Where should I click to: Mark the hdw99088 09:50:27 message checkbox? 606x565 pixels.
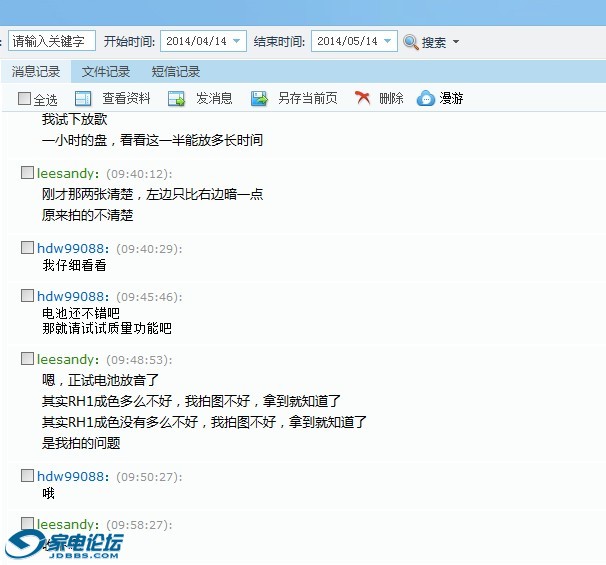tap(28, 476)
